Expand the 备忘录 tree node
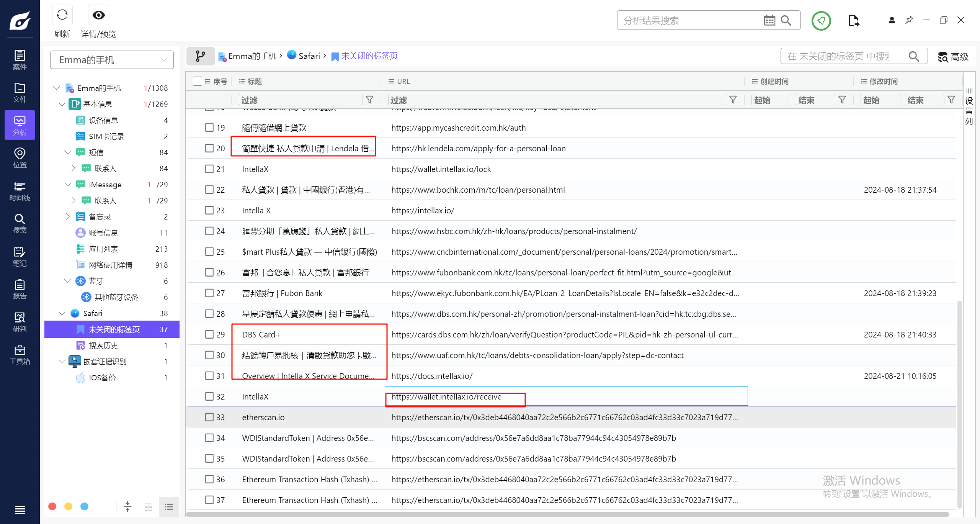Image resolution: width=980 pixels, height=524 pixels. pyautogui.click(x=68, y=217)
